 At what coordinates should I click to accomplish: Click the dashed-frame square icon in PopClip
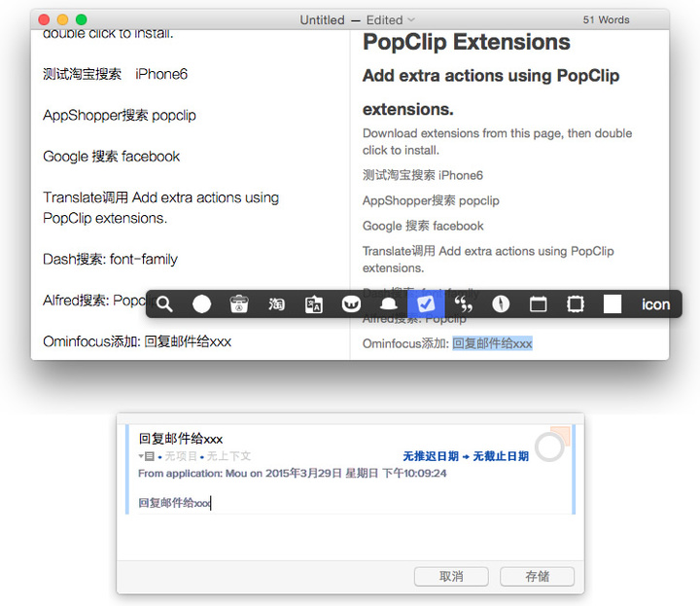[x=576, y=304]
